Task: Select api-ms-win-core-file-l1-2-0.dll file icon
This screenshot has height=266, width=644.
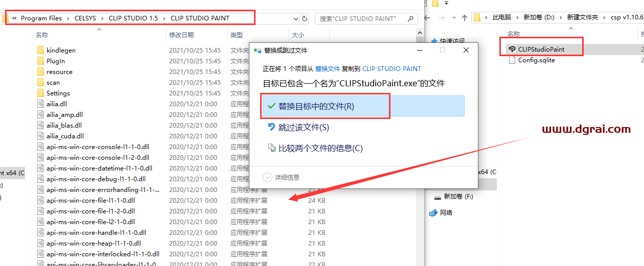Action: 41,211
